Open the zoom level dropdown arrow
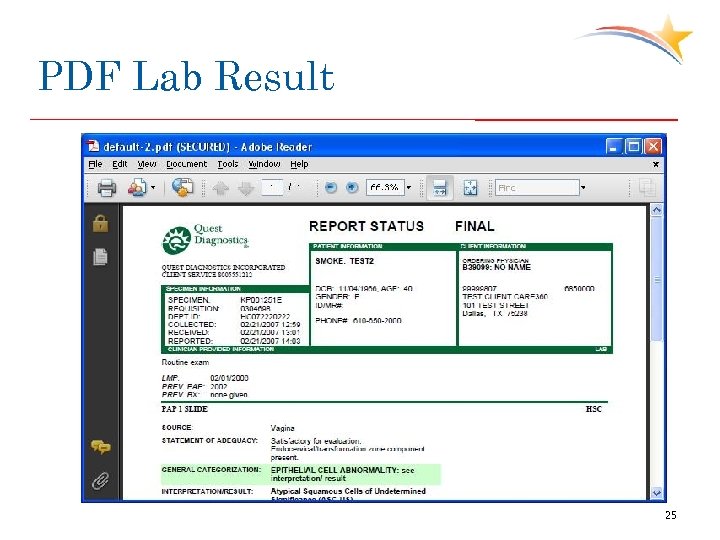The height and width of the screenshot is (540, 720). tap(409, 188)
